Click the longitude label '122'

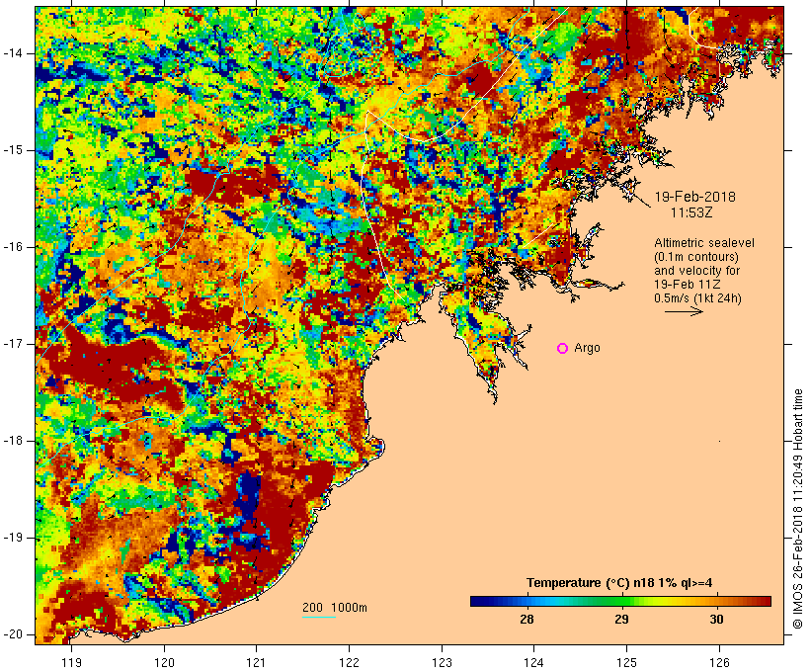[x=350, y=662]
